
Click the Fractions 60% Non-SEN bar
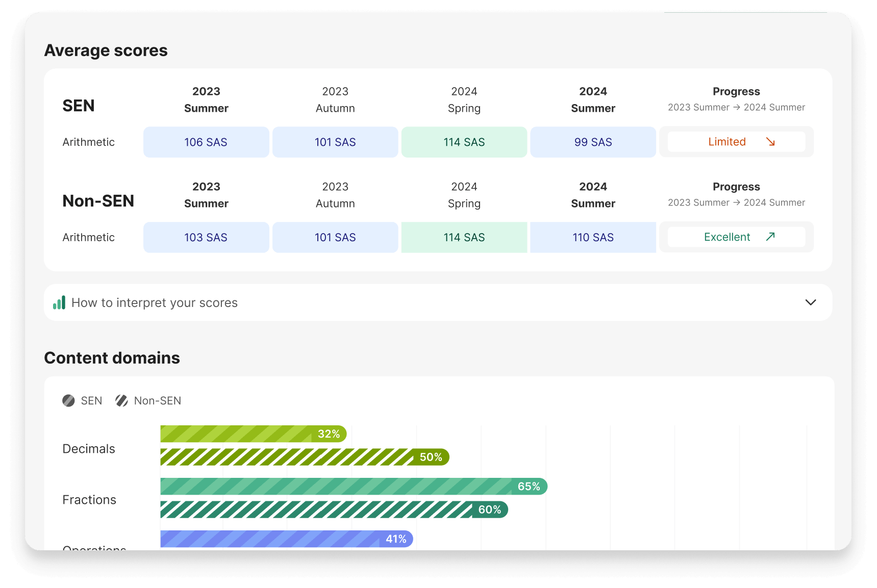pos(334,509)
